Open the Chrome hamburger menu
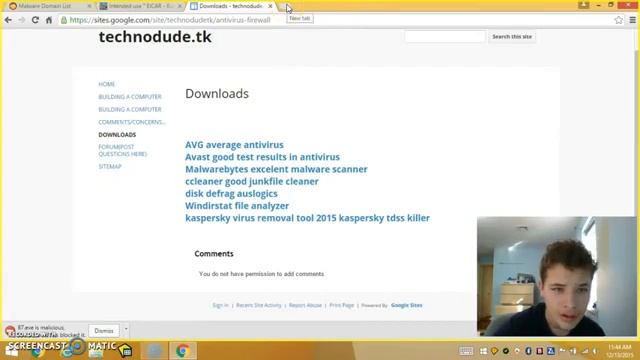 coord(632,20)
